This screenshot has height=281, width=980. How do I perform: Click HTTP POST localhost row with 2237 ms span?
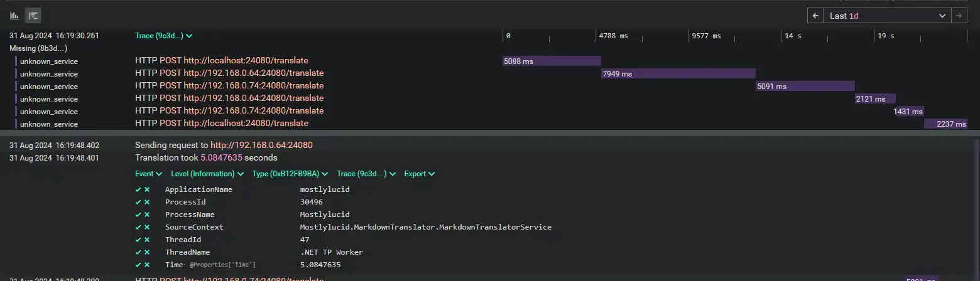[x=222, y=124]
